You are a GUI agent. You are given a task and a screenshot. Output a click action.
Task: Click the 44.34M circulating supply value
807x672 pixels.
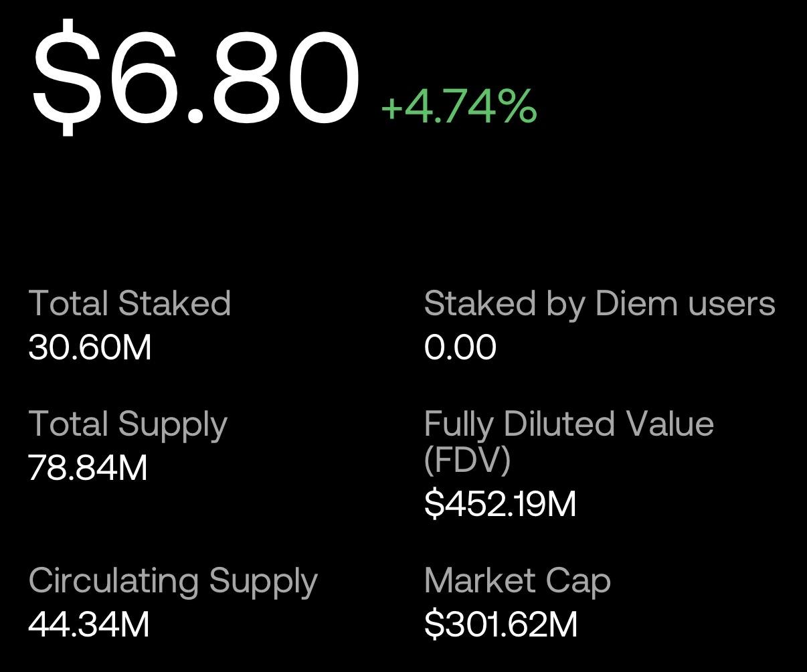[x=89, y=624]
